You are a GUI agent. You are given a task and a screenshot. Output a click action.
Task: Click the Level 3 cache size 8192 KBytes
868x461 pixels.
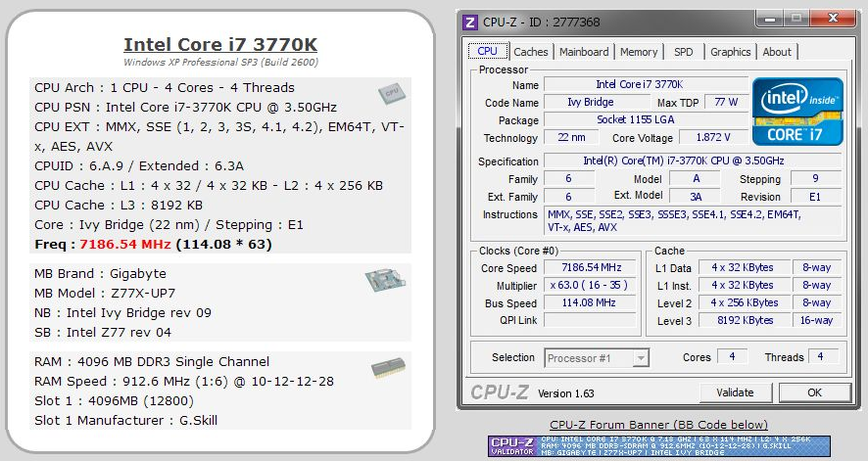pyautogui.click(x=744, y=321)
